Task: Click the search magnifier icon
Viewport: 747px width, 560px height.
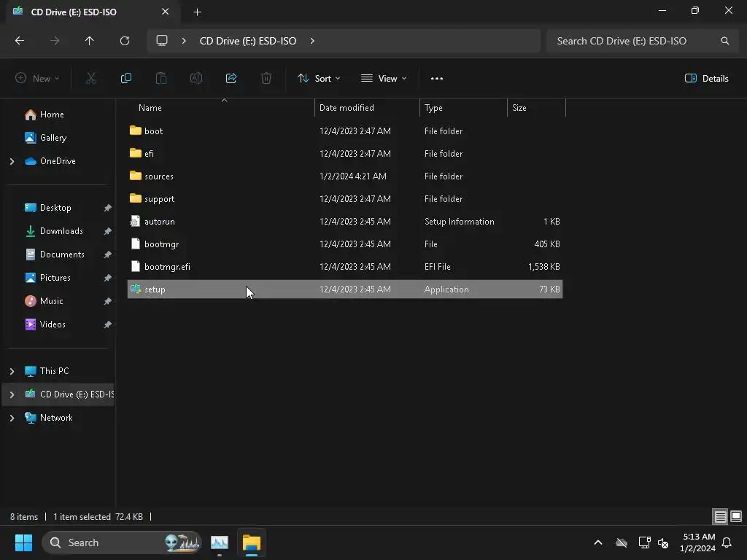Action: click(x=724, y=41)
